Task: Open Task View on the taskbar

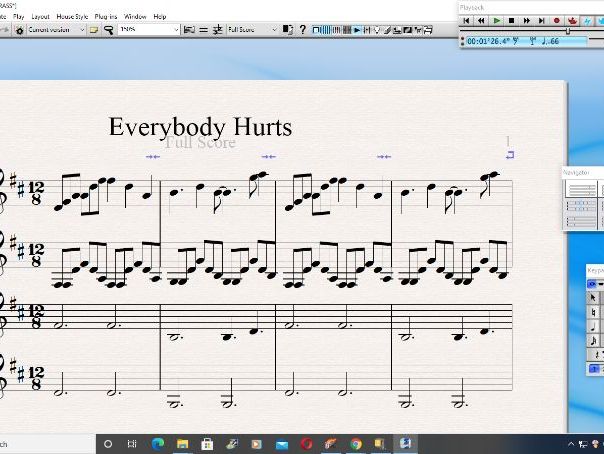Action: [132, 444]
